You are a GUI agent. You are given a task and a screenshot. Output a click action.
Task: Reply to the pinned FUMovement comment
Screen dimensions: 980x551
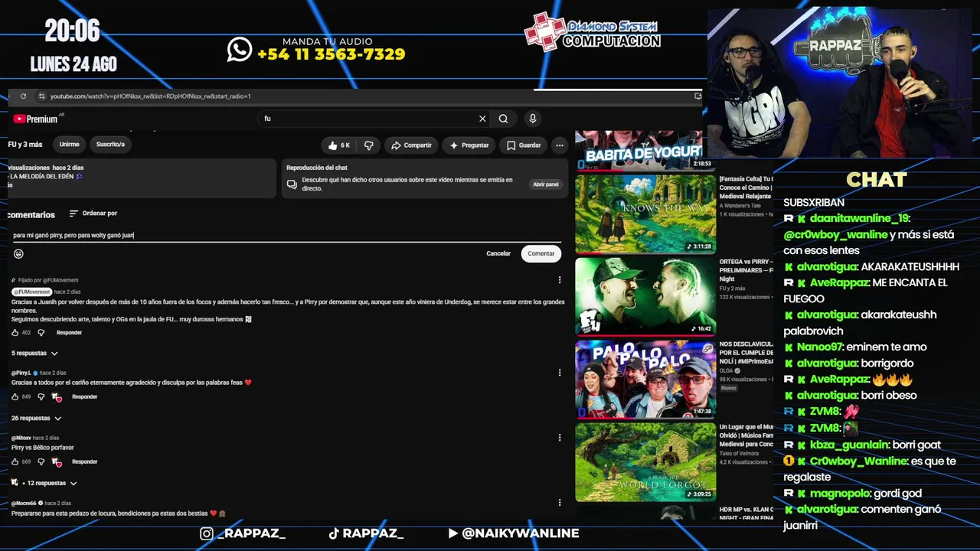pyautogui.click(x=69, y=333)
